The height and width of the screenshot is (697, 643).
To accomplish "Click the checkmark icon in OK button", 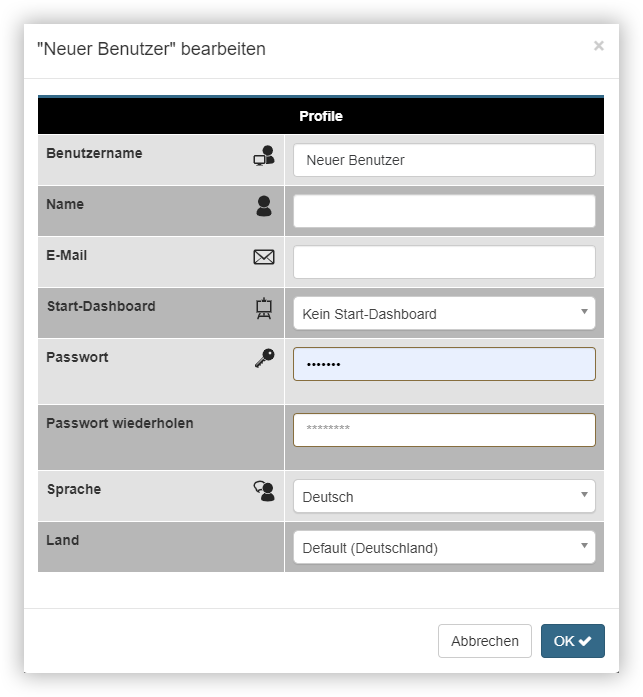I will [585, 641].
